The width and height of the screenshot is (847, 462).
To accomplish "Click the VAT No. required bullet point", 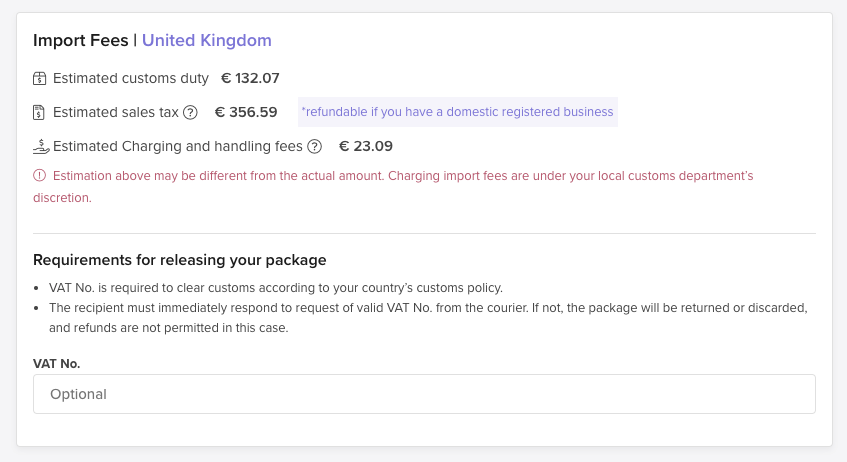I will tap(275, 287).
